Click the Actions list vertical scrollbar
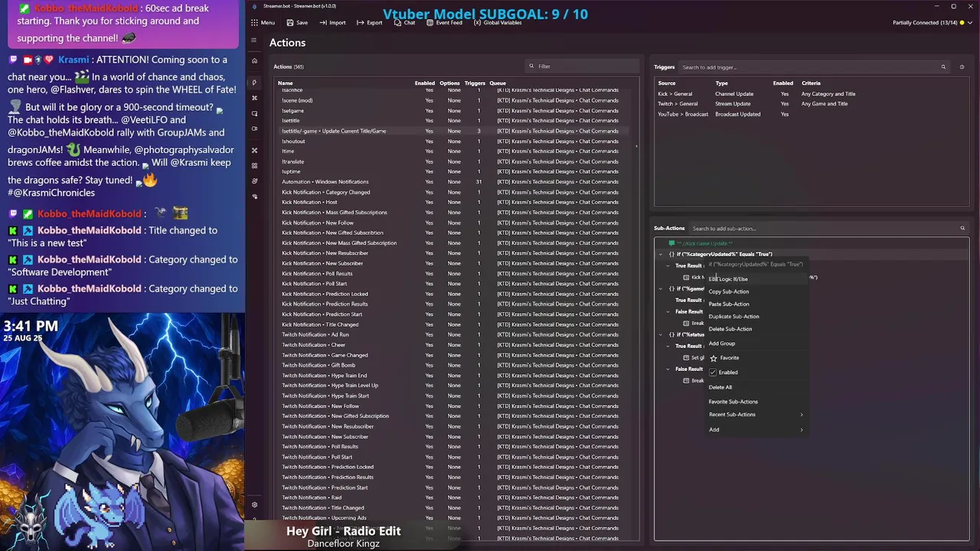Screen dimensions: 980x551 pyautogui.click(x=636, y=145)
